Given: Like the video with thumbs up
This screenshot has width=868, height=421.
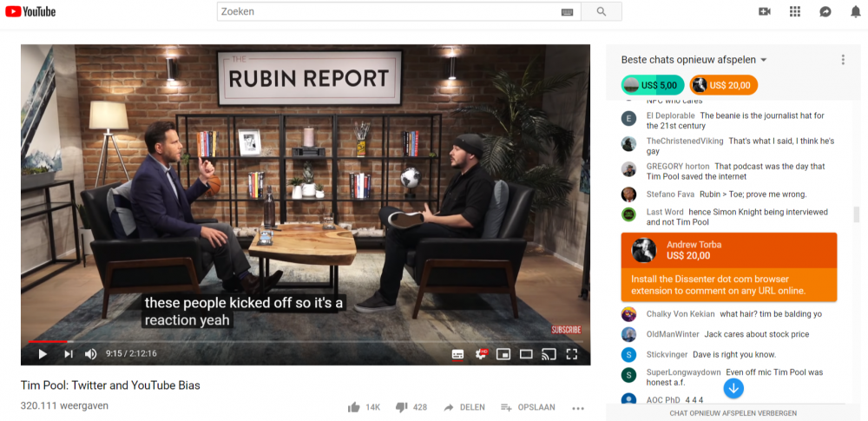Looking at the screenshot, I should [x=354, y=407].
